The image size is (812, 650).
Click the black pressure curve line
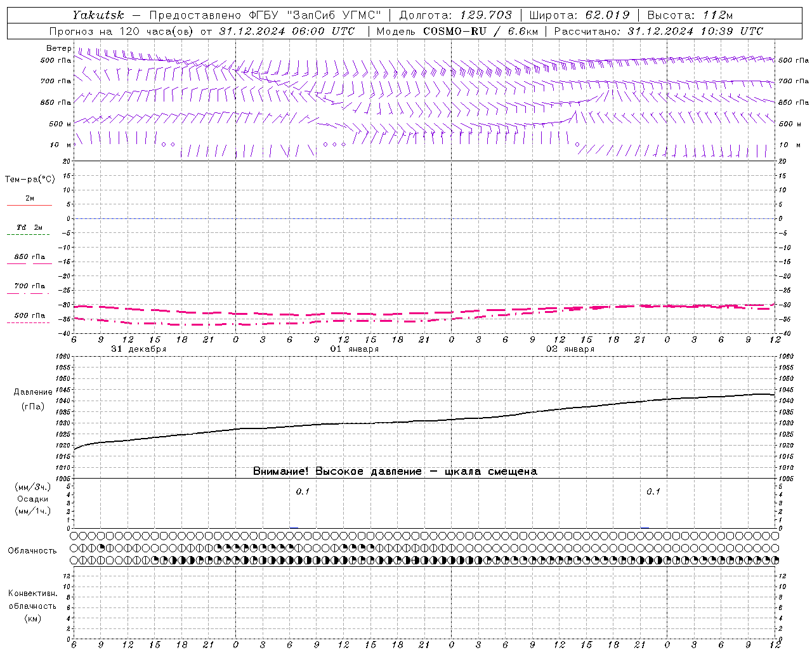pos(425,421)
